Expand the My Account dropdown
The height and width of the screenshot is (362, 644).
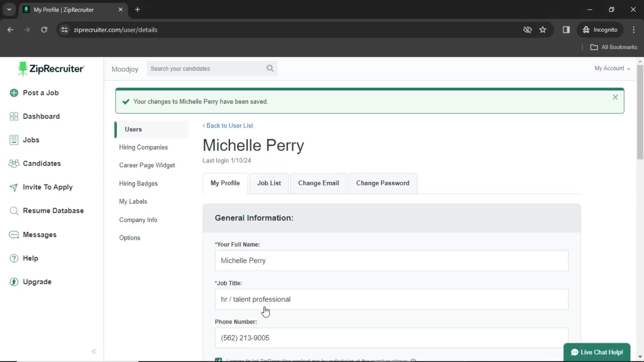tap(612, 68)
